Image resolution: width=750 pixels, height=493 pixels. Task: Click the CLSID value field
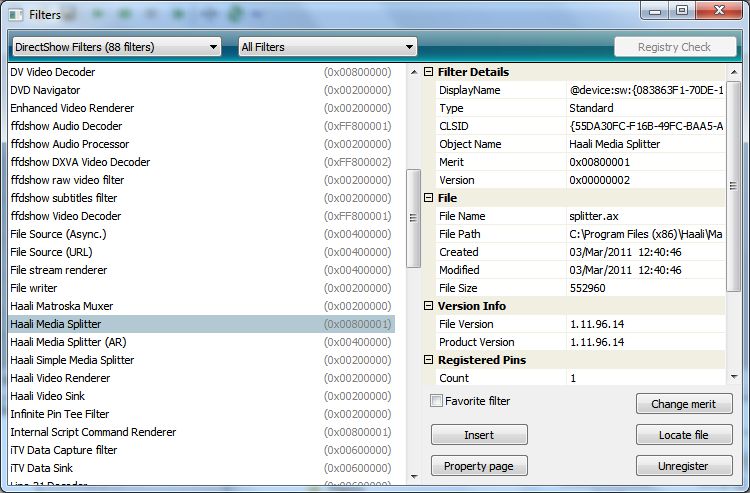(646, 126)
